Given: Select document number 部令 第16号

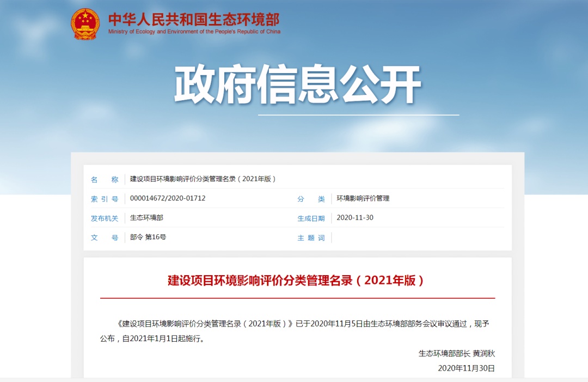Looking at the screenshot, I should 148,238.
